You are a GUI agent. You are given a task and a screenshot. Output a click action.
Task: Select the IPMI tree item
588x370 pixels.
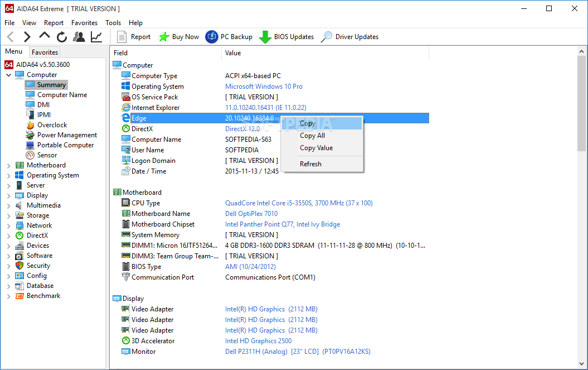(44, 115)
